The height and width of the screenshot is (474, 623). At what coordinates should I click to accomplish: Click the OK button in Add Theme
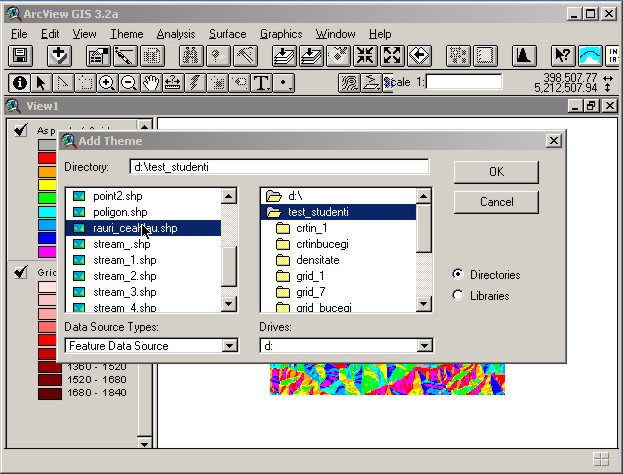pyautogui.click(x=496, y=172)
